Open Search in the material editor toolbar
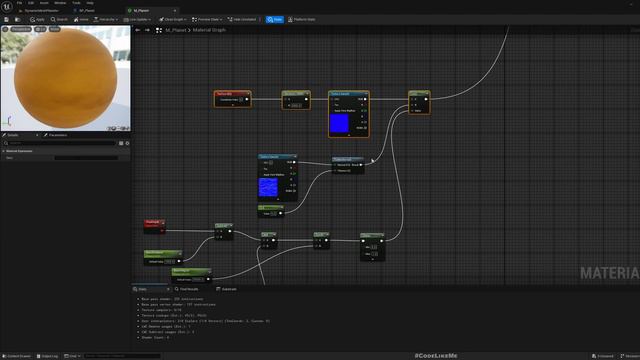 pyautogui.click(x=59, y=19)
